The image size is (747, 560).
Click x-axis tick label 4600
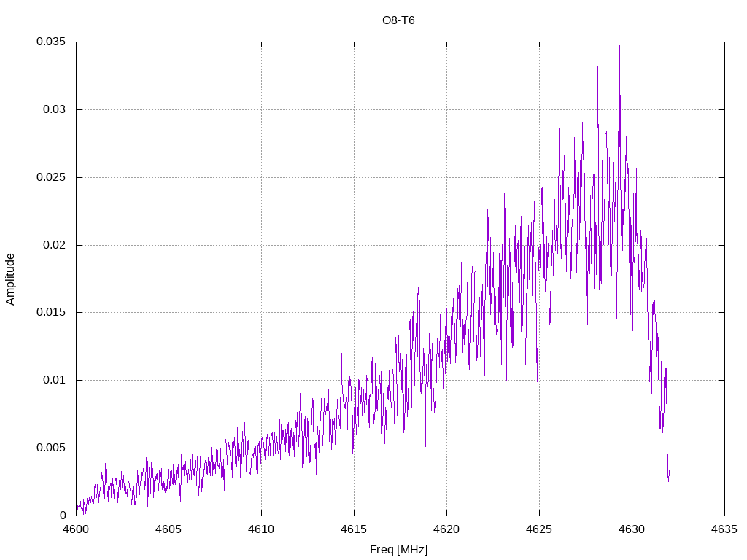point(76,529)
